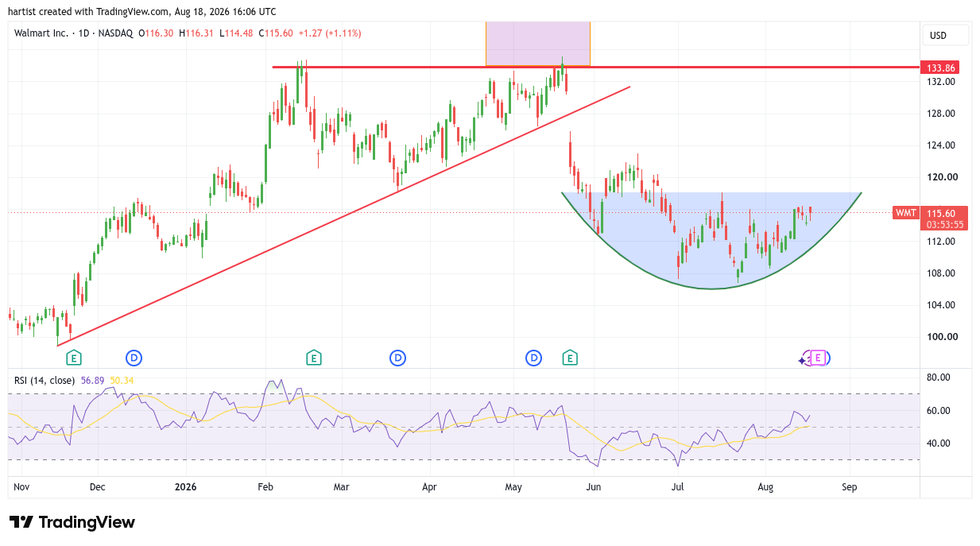Click the RSI moving average value 50.34
The width and height of the screenshot is (980, 546).
122,381
